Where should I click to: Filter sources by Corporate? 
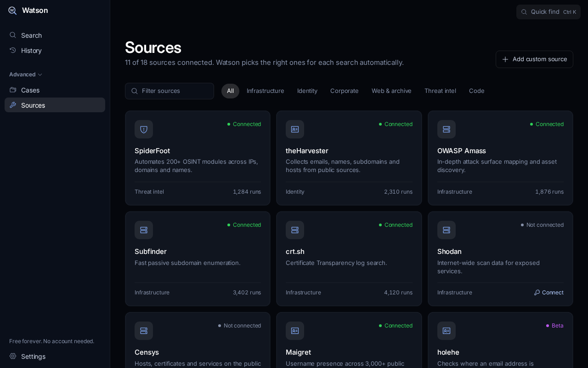point(345,91)
